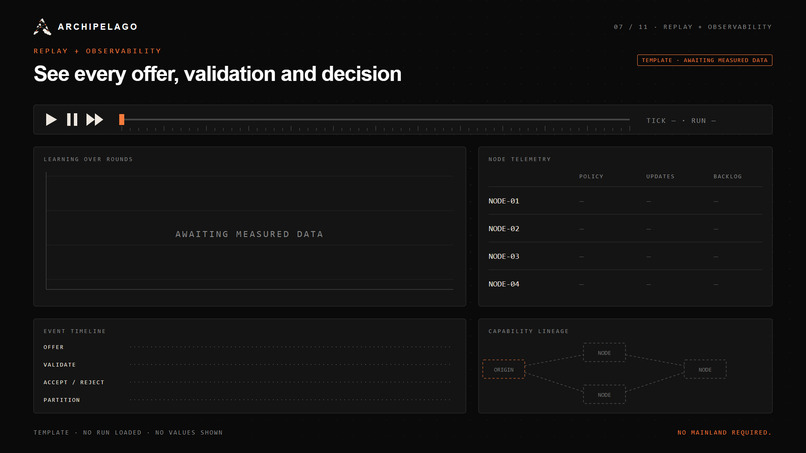Click the ORIGIN box in Capability Lineage
Image resolution: width=806 pixels, height=453 pixels.
504,369
